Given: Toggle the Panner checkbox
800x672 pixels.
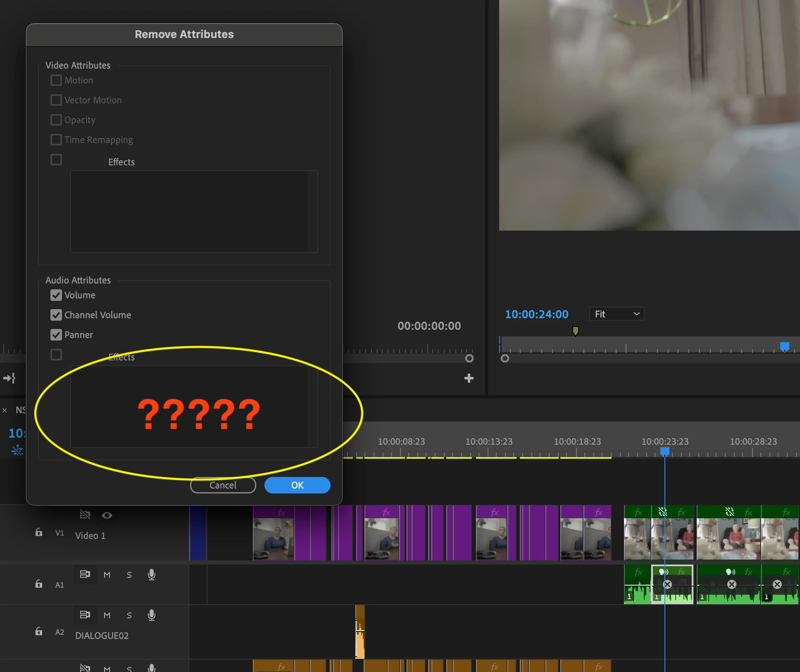Looking at the screenshot, I should click(56, 335).
